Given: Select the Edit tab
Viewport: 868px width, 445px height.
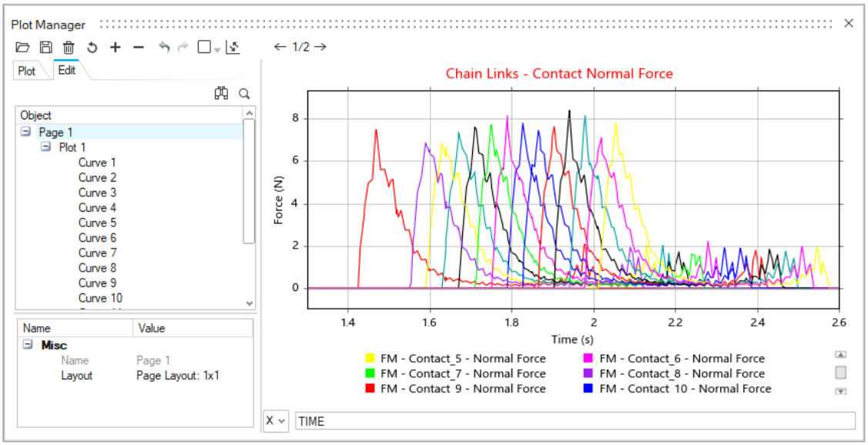Looking at the screenshot, I should click(x=67, y=70).
